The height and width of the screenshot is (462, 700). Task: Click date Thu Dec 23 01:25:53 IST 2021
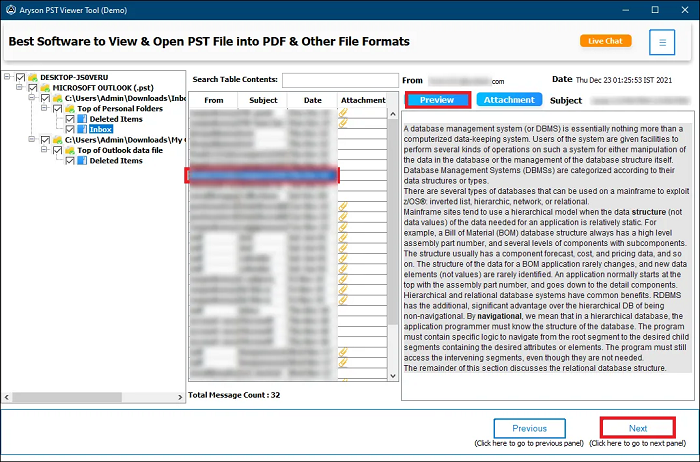click(x=624, y=80)
